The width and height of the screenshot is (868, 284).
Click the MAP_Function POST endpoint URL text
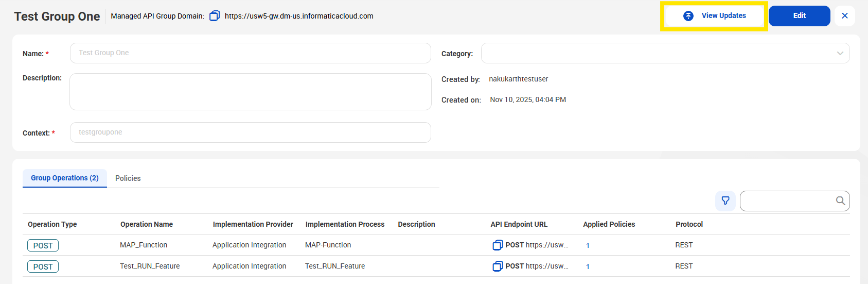[x=537, y=245]
